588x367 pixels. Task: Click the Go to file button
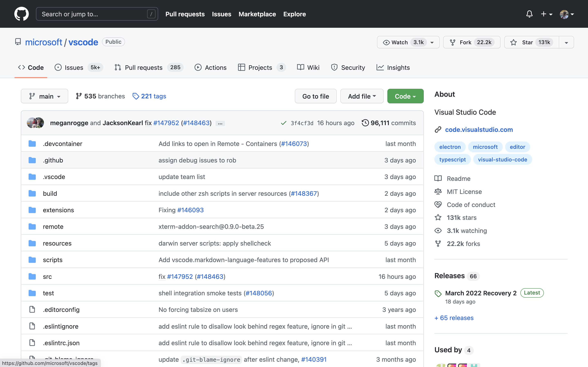pyautogui.click(x=315, y=96)
